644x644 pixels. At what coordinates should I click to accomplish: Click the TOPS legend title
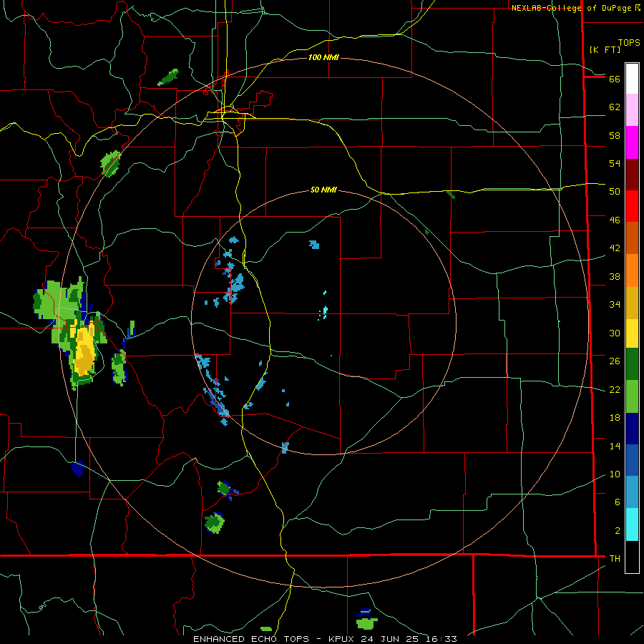click(629, 43)
